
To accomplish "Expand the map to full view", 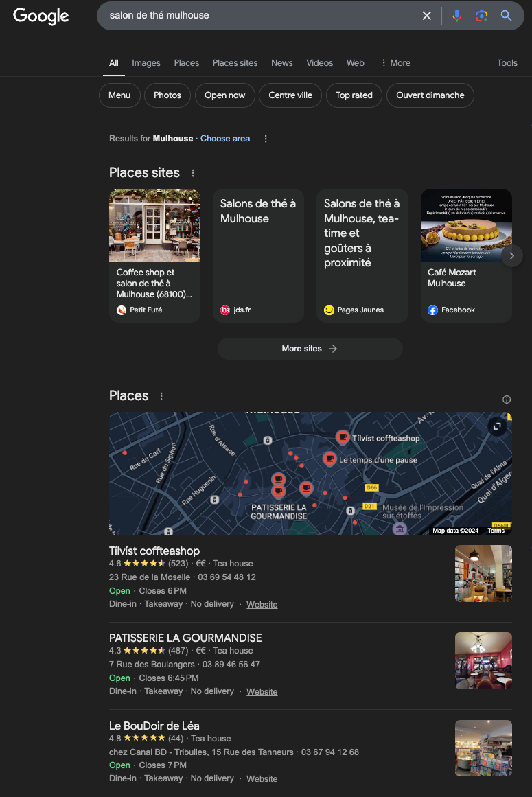I will point(498,426).
